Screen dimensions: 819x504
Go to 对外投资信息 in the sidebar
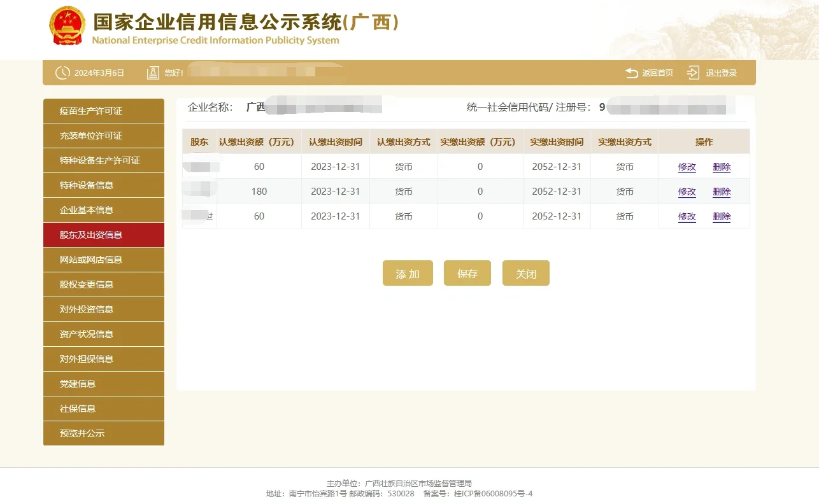coord(104,309)
